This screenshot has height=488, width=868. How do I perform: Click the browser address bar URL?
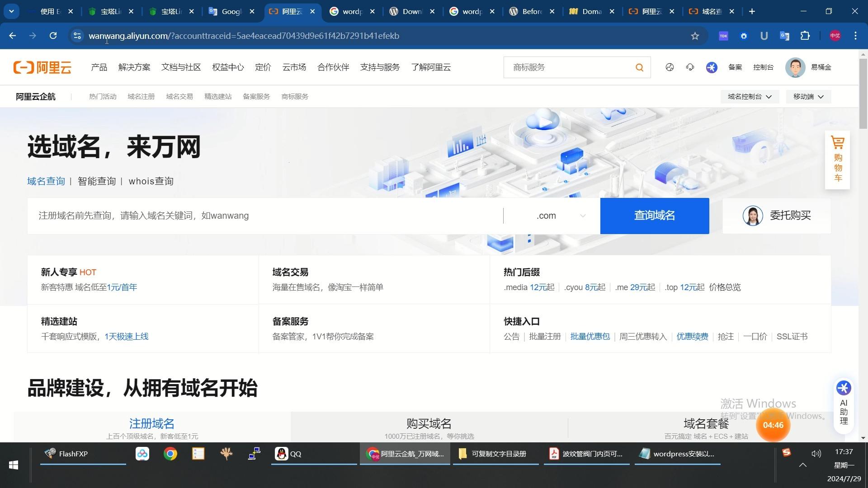244,36
